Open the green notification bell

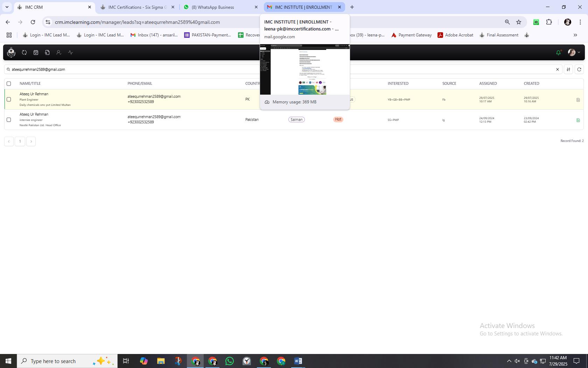[558, 53]
